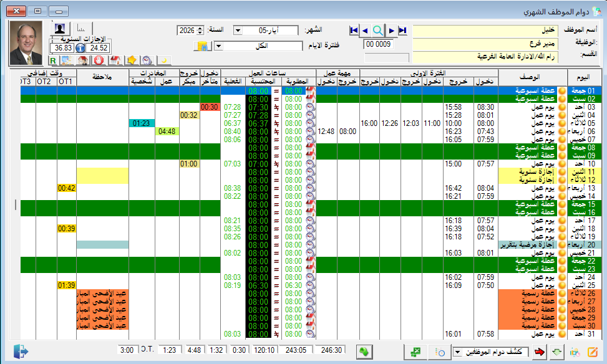Click the colorful person-gift icon
This screenshot has height=364, width=607.
[575, 352]
